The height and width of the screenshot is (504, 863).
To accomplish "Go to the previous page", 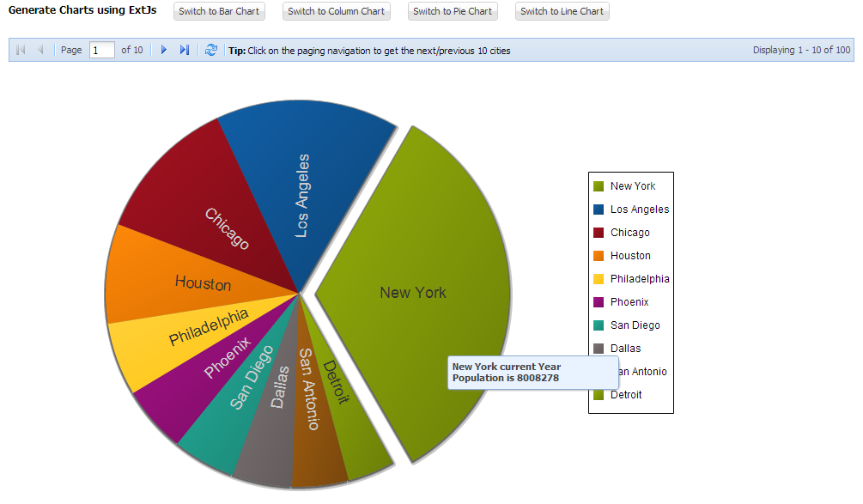I will 40,50.
